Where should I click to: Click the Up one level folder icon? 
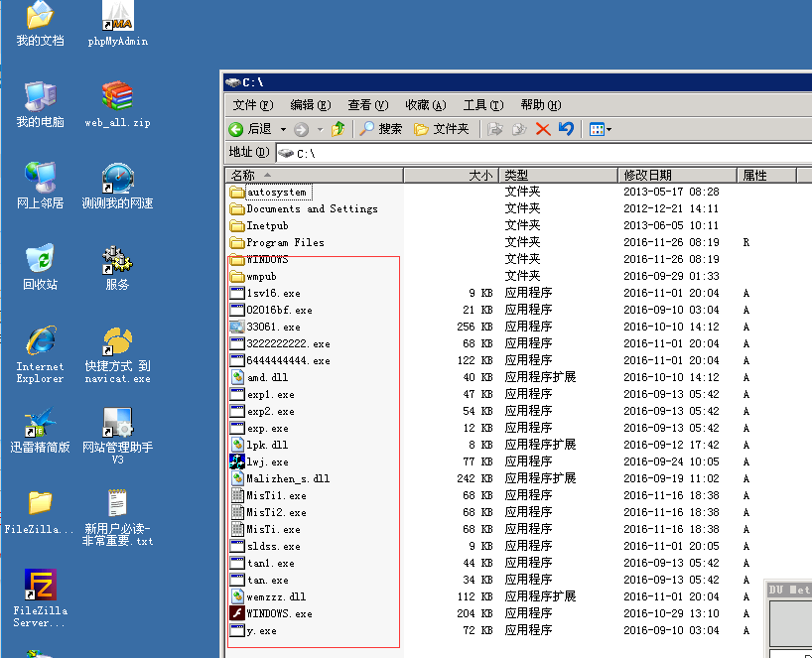click(x=338, y=129)
